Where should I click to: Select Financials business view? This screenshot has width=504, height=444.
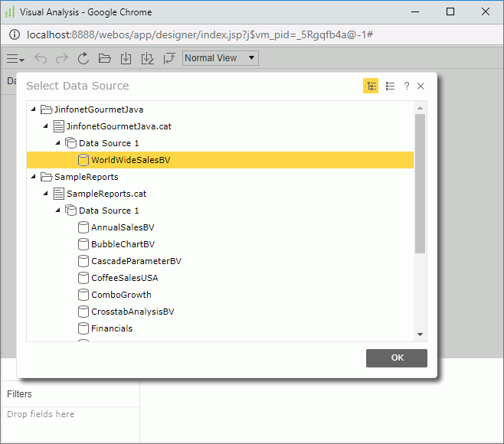[x=112, y=328]
